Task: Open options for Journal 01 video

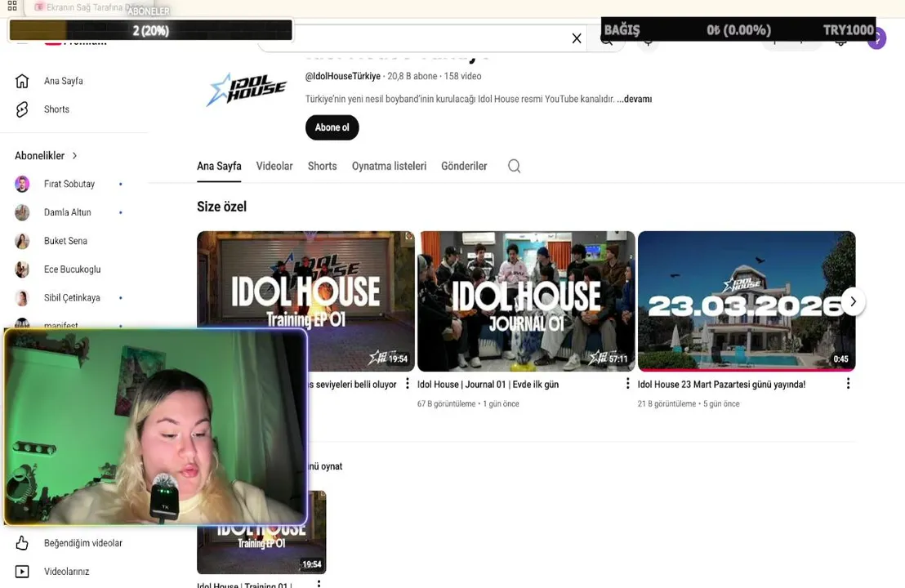Action: click(627, 384)
